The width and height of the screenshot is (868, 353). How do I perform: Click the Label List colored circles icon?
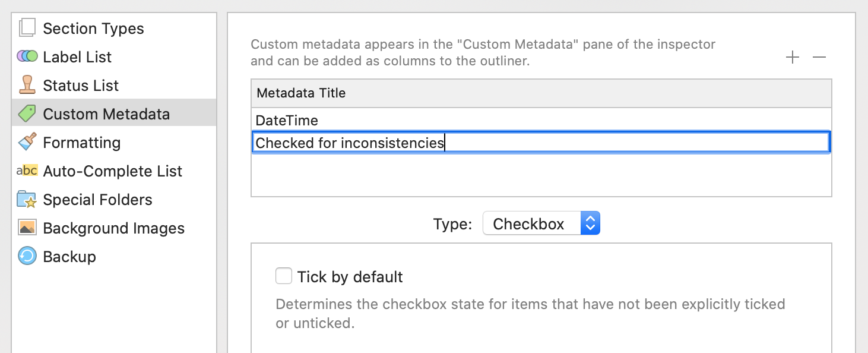27,56
